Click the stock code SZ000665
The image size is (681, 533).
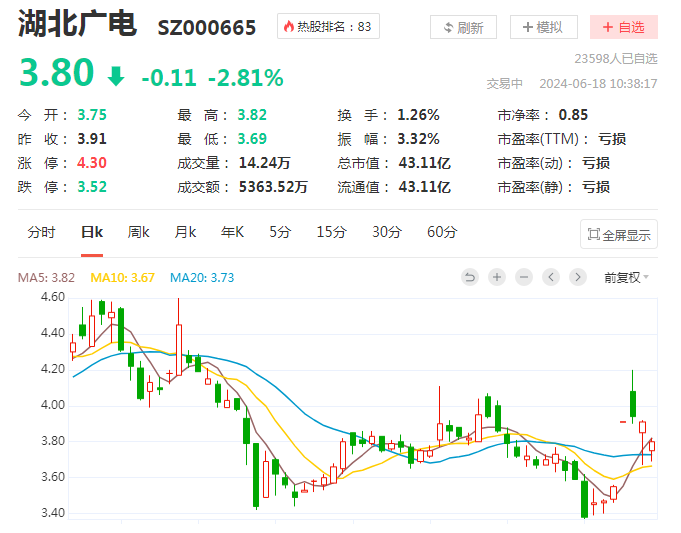207,28
